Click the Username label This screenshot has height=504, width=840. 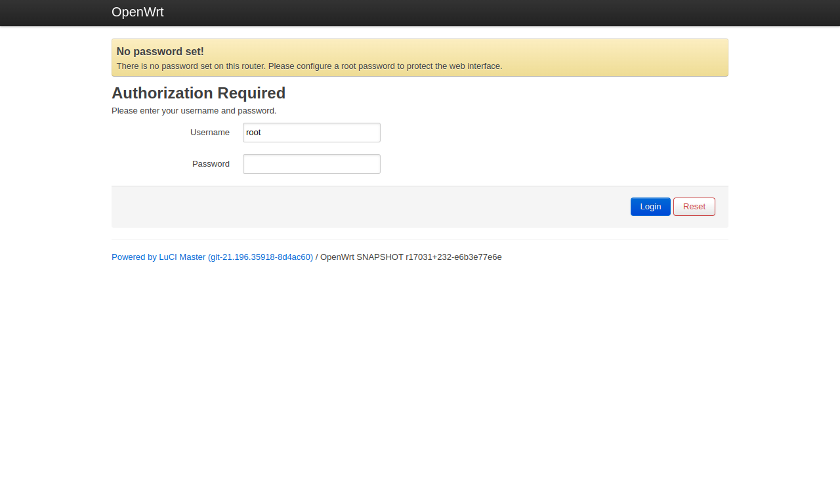(210, 133)
